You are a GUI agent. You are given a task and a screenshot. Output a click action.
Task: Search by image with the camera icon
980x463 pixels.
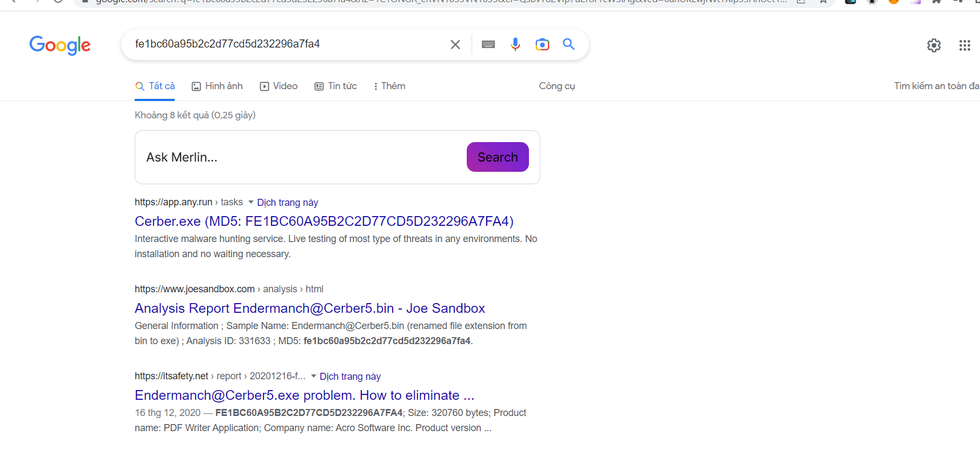[x=542, y=44]
